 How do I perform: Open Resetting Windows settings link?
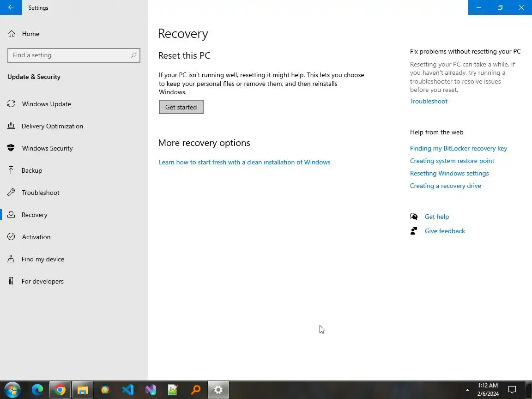click(449, 173)
